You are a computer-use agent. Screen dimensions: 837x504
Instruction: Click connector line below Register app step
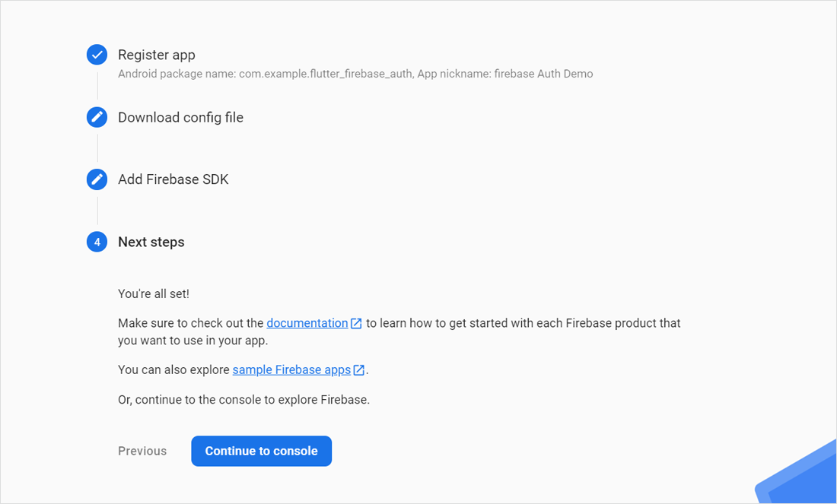[97, 86]
